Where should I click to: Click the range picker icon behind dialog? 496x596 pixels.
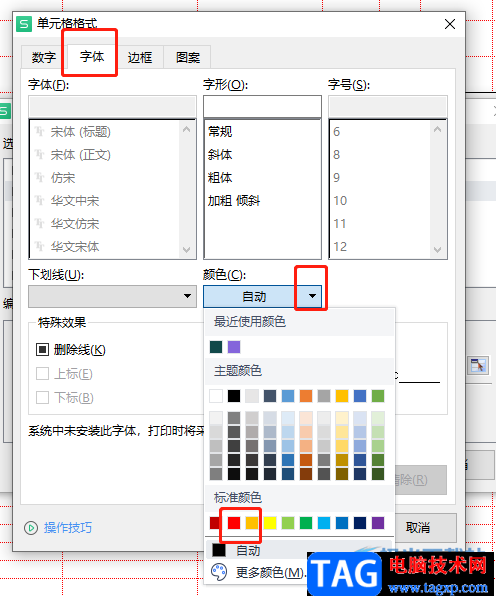coord(477,366)
